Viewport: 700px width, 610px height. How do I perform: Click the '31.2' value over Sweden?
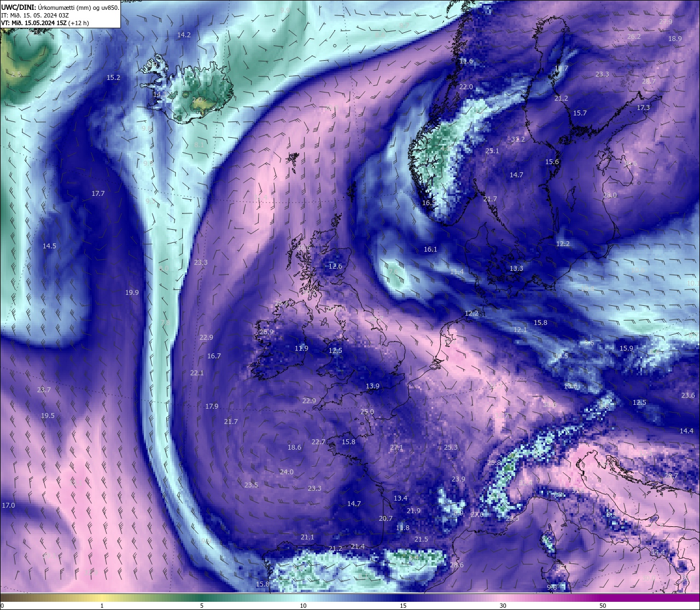click(518, 140)
